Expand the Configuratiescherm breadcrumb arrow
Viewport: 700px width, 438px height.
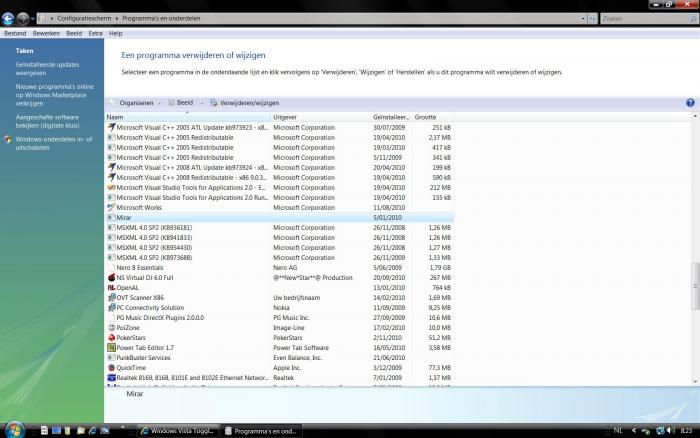pyautogui.click(x=117, y=18)
